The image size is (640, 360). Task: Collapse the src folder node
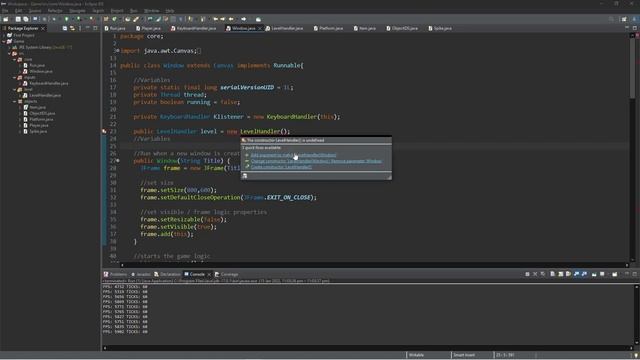pyautogui.click(x=9, y=53)
